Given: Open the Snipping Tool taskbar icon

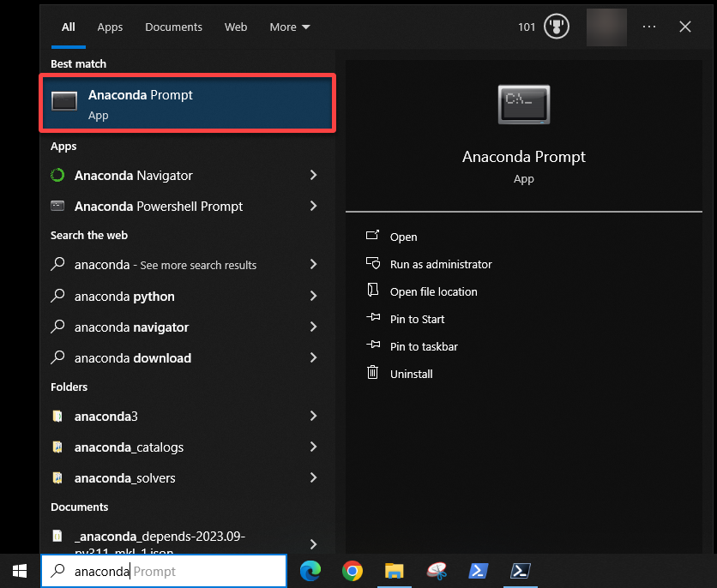Looking at the screenshot, I should 437,571.
